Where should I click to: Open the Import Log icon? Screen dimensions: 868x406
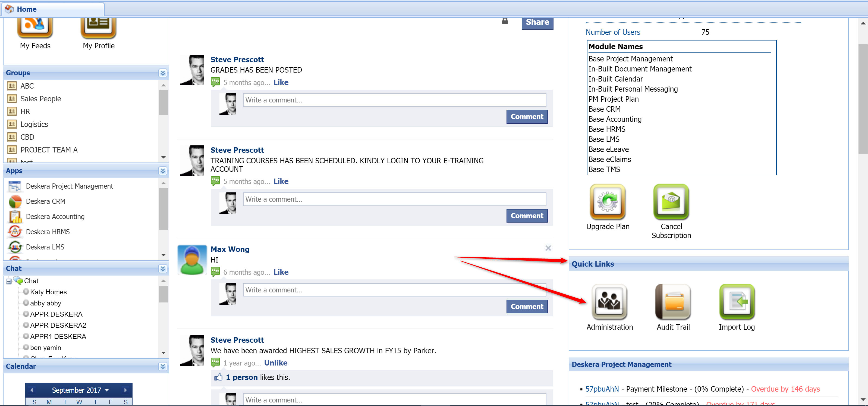coord(737,301)
